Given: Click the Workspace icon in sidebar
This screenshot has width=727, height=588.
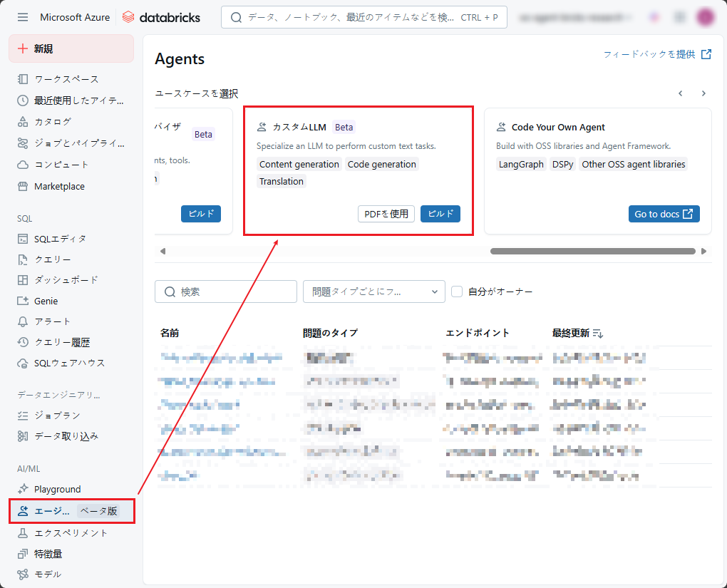Looking at the screenshot, I should pos(23,79).
